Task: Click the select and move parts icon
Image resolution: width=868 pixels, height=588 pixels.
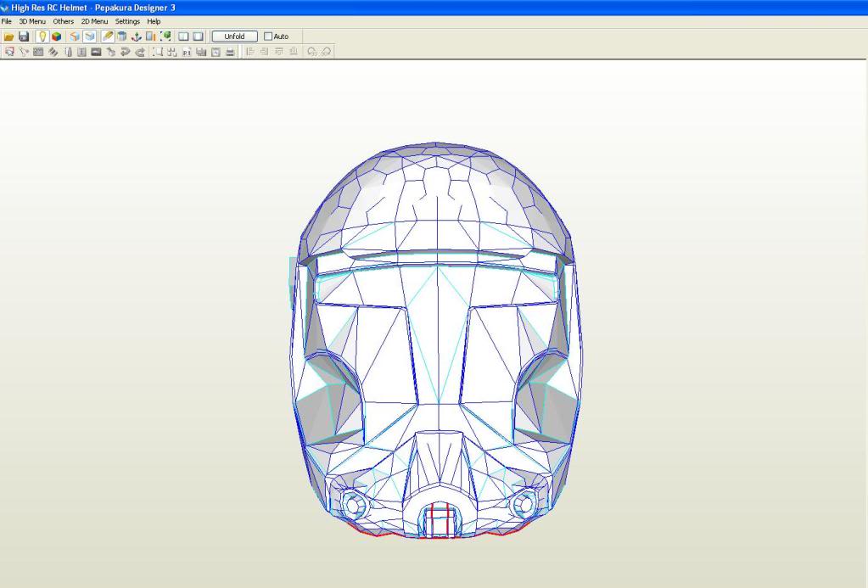Action: tap(9, 52)
